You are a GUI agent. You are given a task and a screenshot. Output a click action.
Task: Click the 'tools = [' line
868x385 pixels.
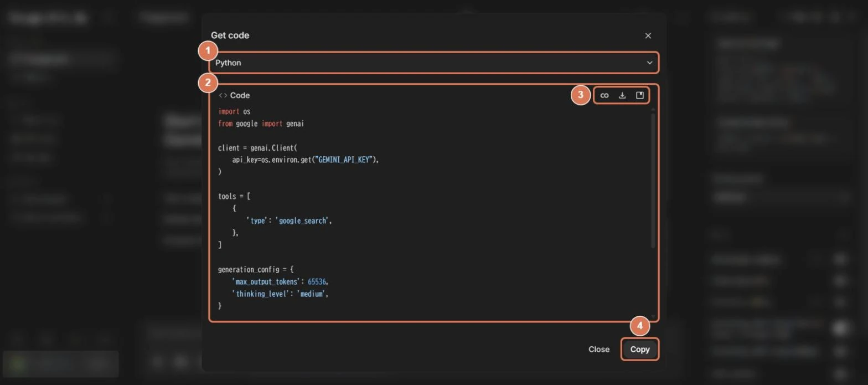tap(235, 196)
